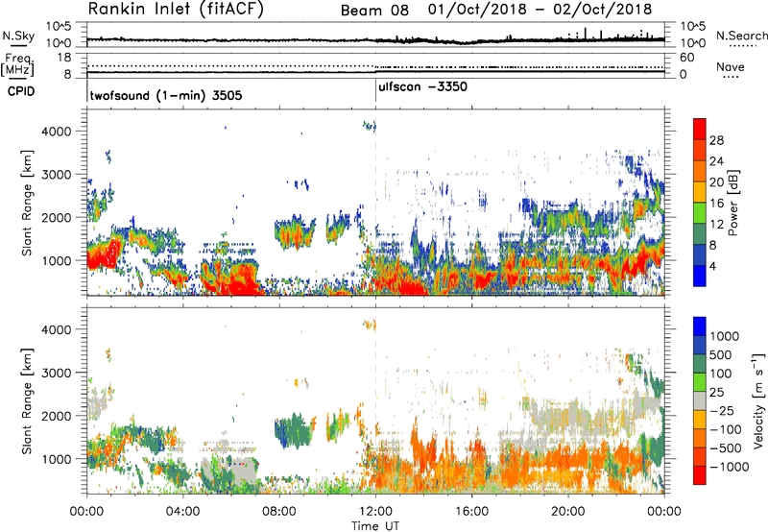Click the '-1000' label on Velocity colorbar
This screenshot has height=532, width=768.
coord(730,467)
